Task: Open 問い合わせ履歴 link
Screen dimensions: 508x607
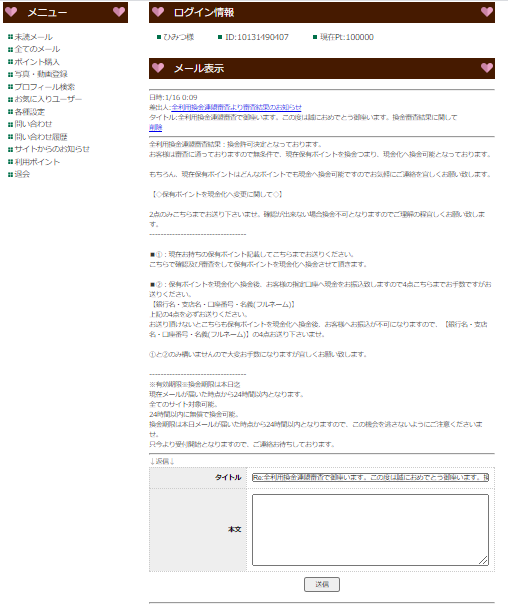Action: point(41,137)
